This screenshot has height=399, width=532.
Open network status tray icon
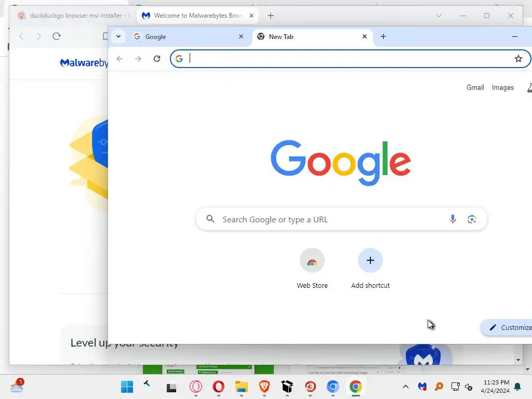[455, 387]
